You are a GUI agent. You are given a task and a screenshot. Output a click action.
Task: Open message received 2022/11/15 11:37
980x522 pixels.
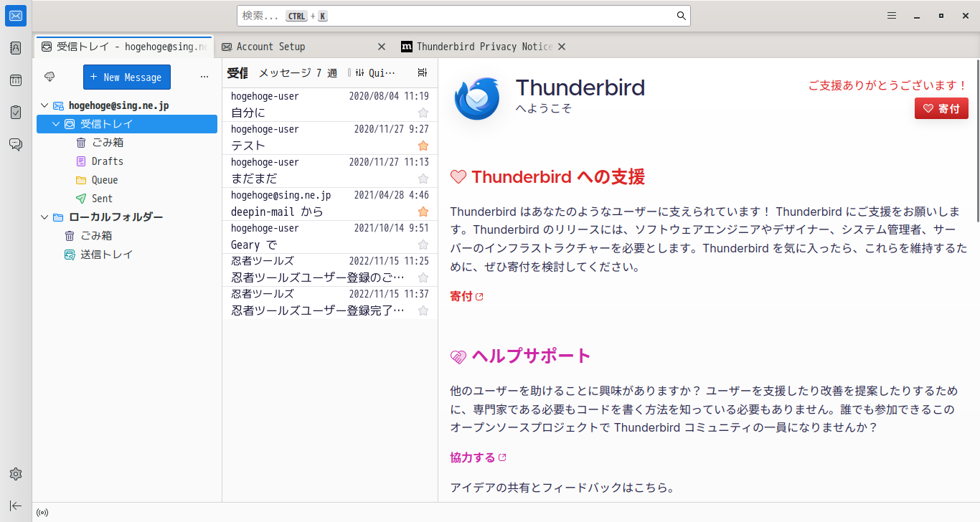(330, 303)
